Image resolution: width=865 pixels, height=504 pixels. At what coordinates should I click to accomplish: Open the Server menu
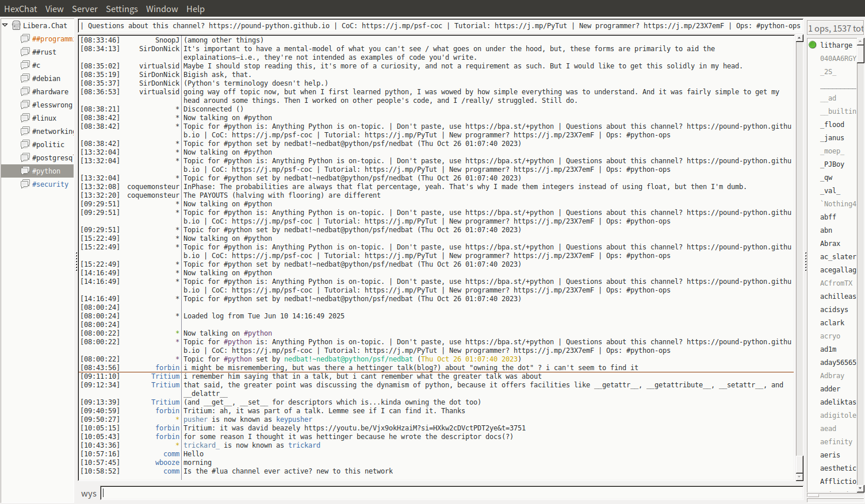coord(85,9)
